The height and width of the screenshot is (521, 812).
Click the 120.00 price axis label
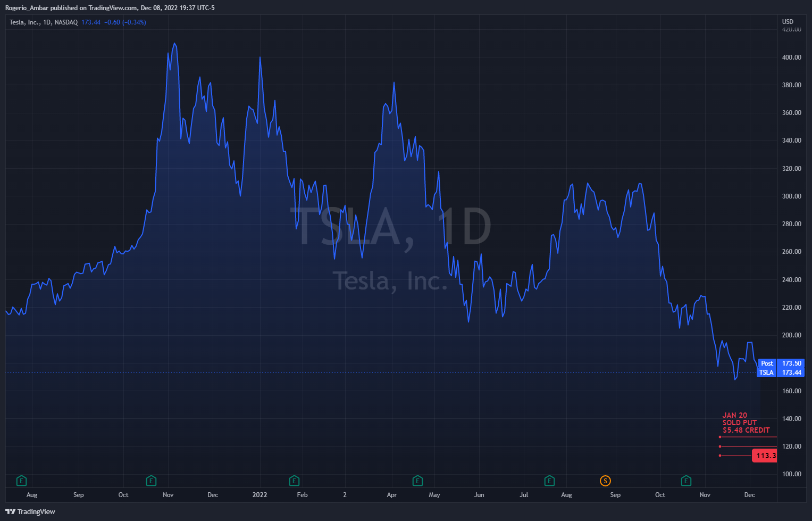(x=791, y=446)
